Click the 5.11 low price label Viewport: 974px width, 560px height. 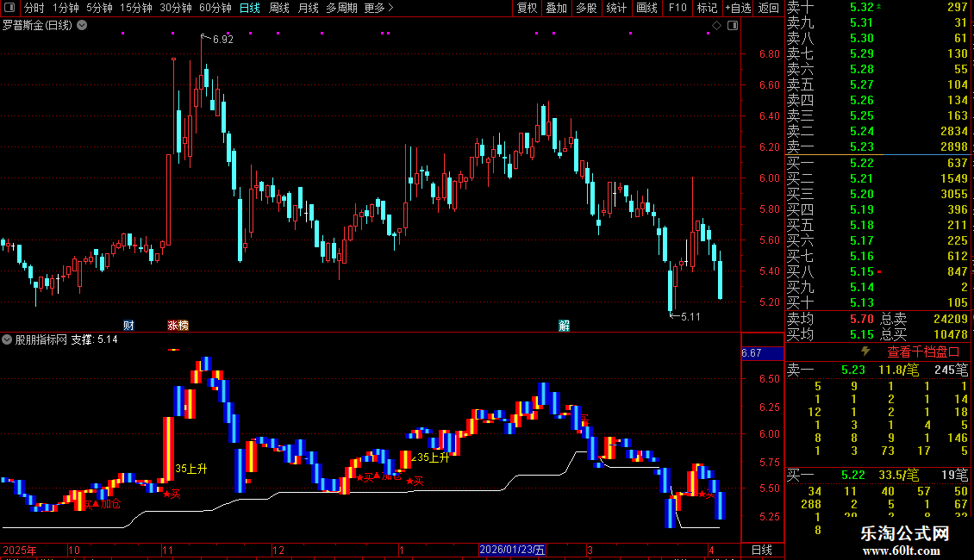[690, 317]
